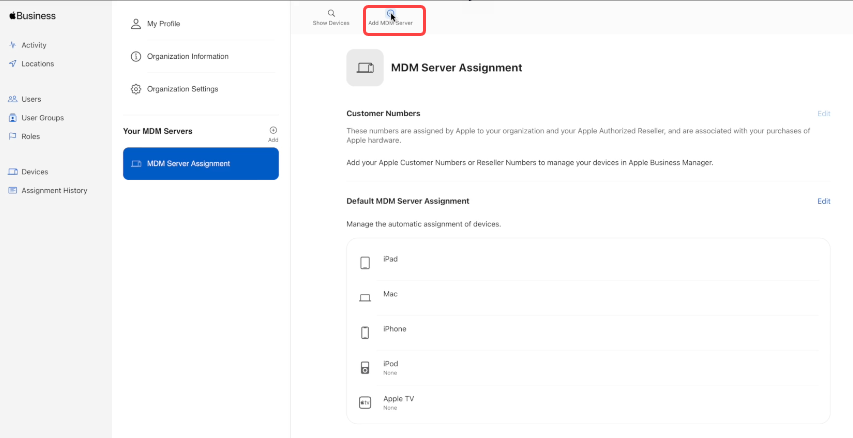Image resolution: width=853 pixels, height=438 pixels.
Task: Edit Default MDM Server Assignment
Action: click(x=823, y=201)
